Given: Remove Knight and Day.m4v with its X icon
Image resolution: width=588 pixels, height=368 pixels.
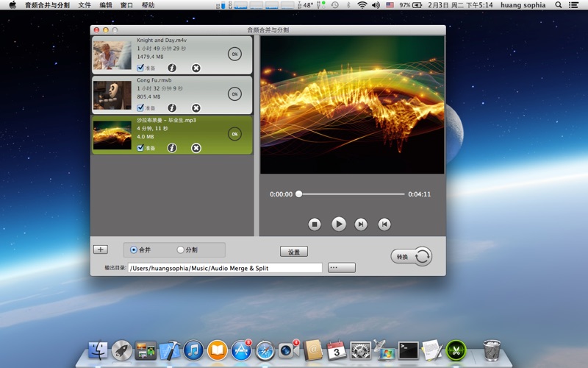Looking at the screenshot, I should point(196,68).
